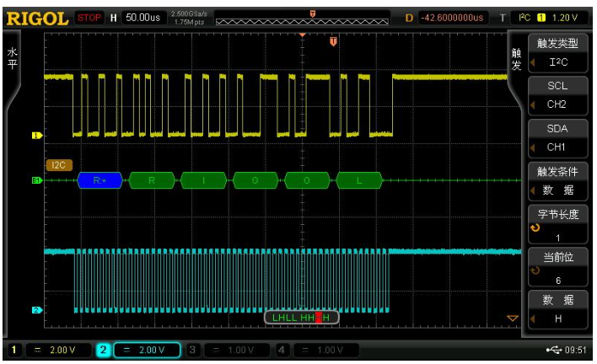Click the USB connection status icon
This screenshot has width=597, height=364.
click(553, 350)
